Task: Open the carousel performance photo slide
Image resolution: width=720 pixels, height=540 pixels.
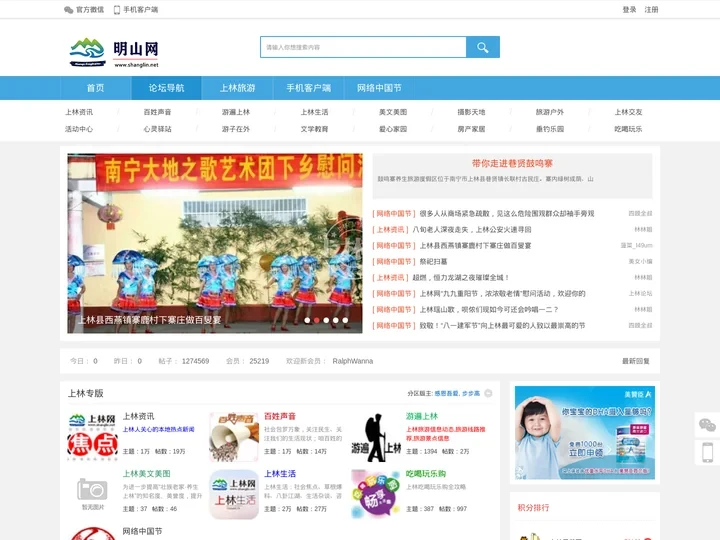Action: click(215, 243)
